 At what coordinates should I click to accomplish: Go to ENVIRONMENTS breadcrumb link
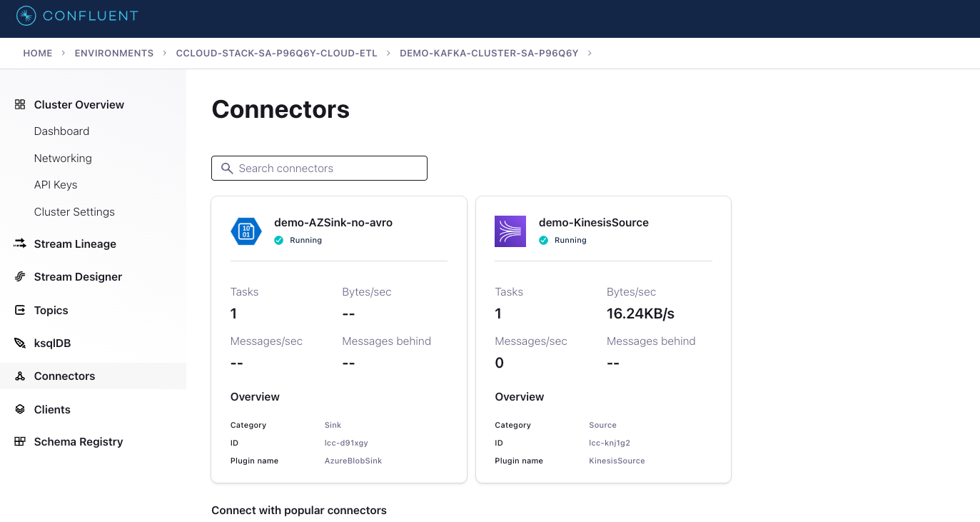[x=114, y=54]
